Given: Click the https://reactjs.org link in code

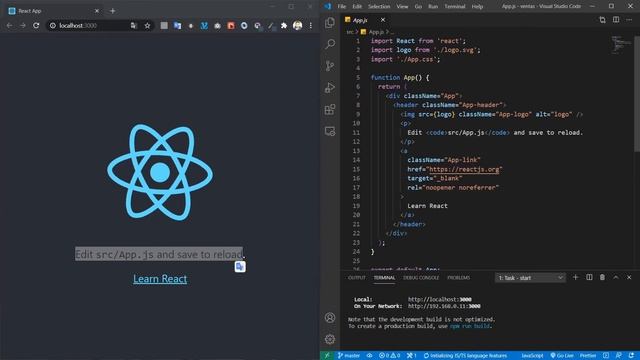Looking at the screenshot, I should coord(464,169).
